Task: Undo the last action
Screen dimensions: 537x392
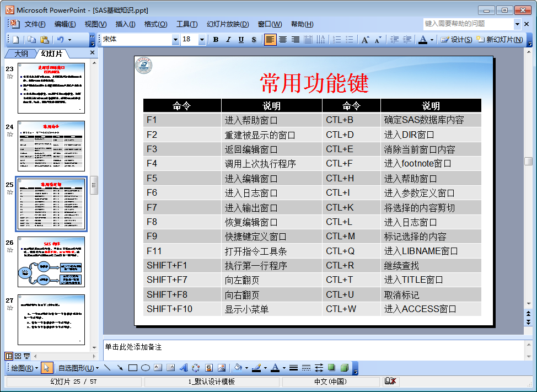Action: point(61,40)
